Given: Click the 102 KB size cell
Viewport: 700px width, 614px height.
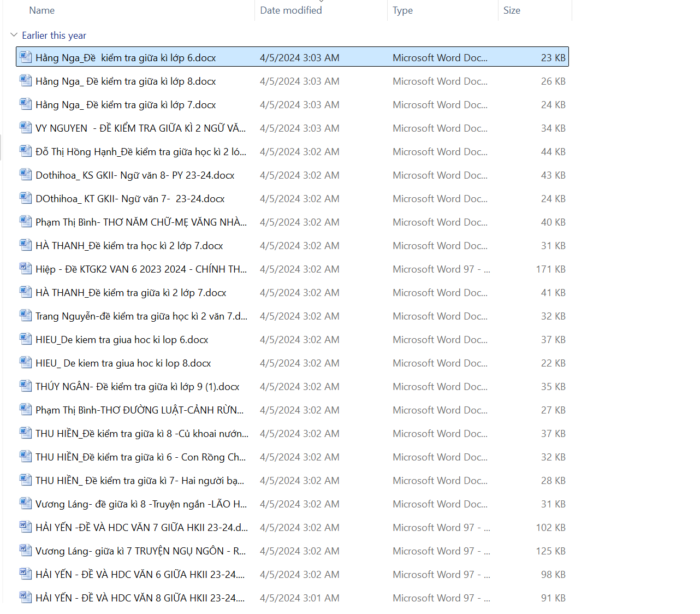Looking at the screenshot, I should pos(550,528).
